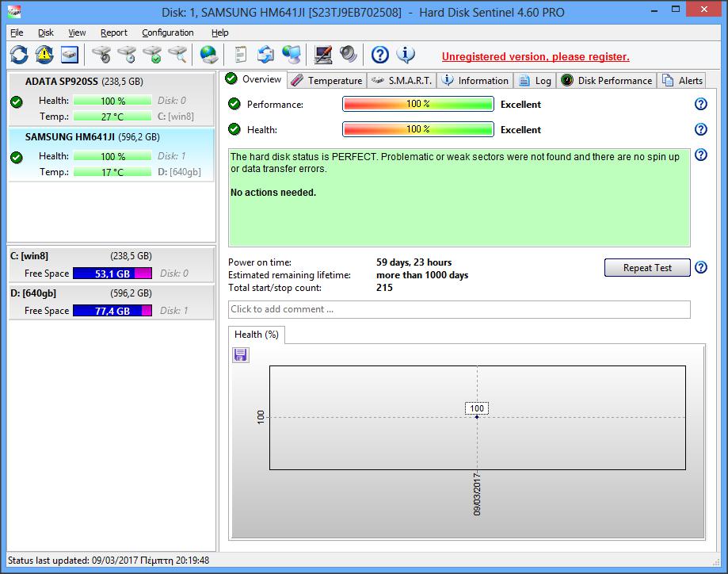Switch to the S.M.A.R.T. tab

(402, 80)
